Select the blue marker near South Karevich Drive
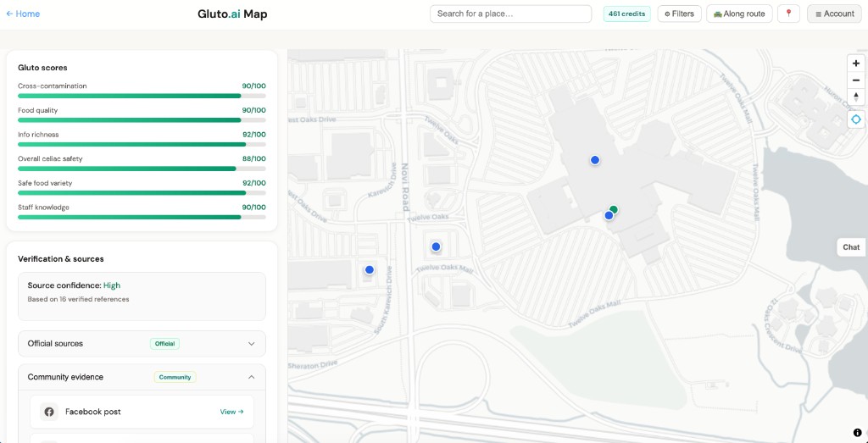The image size is (868, 443). coord(370,270)
